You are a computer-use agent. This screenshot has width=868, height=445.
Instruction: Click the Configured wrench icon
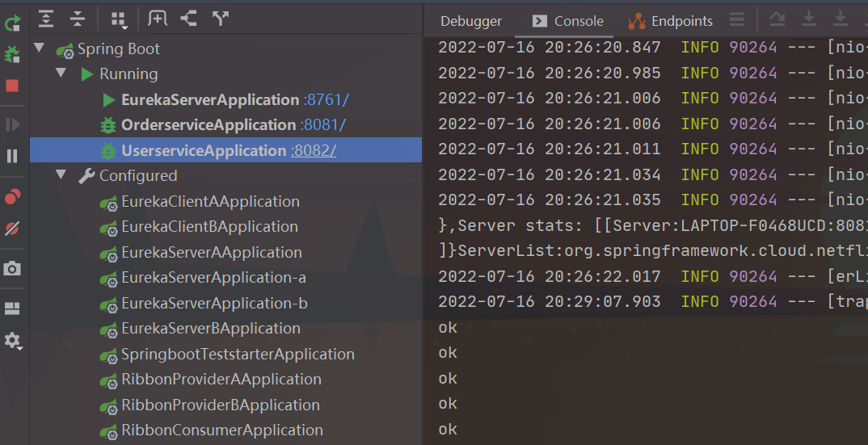[x=86, y=177]
